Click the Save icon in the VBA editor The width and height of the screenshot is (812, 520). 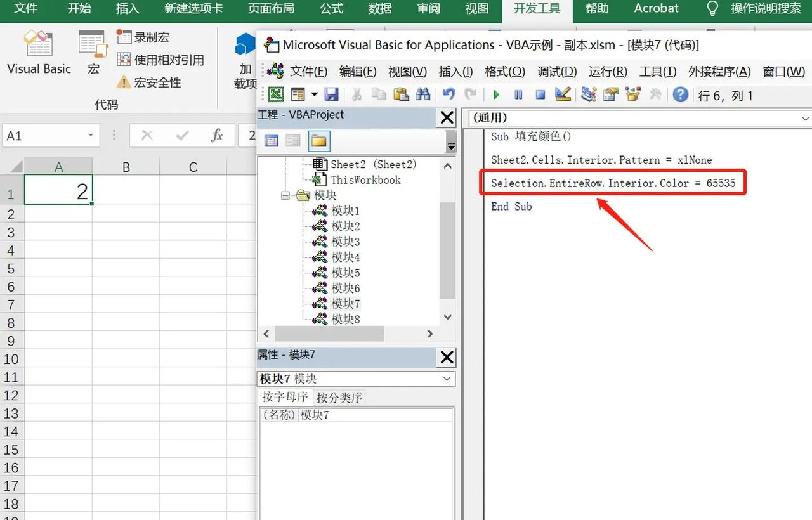click(x=332, y=94)
